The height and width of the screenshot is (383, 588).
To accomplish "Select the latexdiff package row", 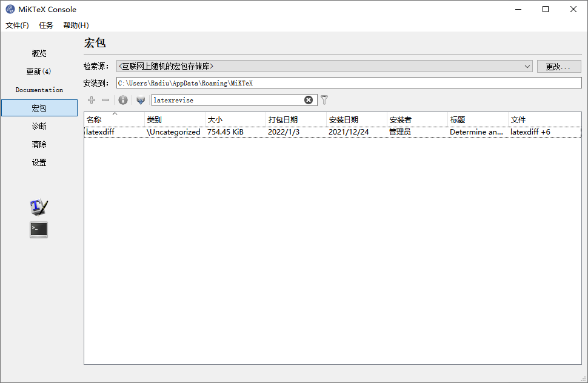I will (x=333, y=132).
